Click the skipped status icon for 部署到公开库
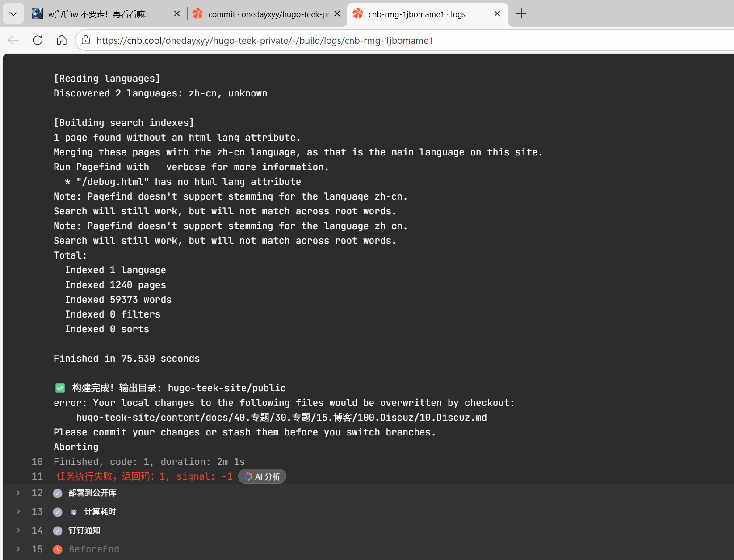The height and width of the screenshot is (560, 734). 58,493
